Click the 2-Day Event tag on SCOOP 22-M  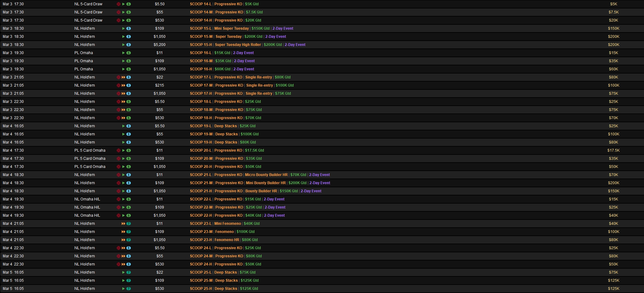(x=275, y=207)
